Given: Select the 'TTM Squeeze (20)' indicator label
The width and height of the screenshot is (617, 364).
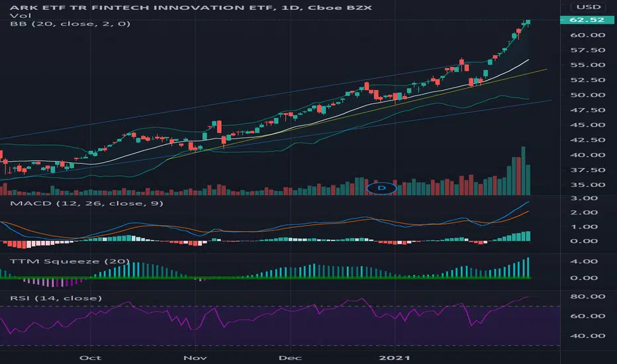Looking at the screenshot, I should pyautogui.click(x=70, y=261).
